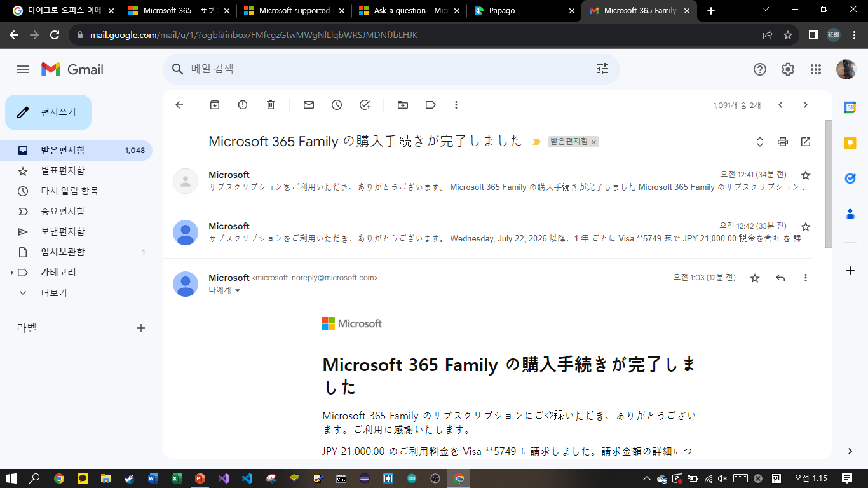
Task: Open the Gmail main menu hamburger
Action: tap(23, 69)
